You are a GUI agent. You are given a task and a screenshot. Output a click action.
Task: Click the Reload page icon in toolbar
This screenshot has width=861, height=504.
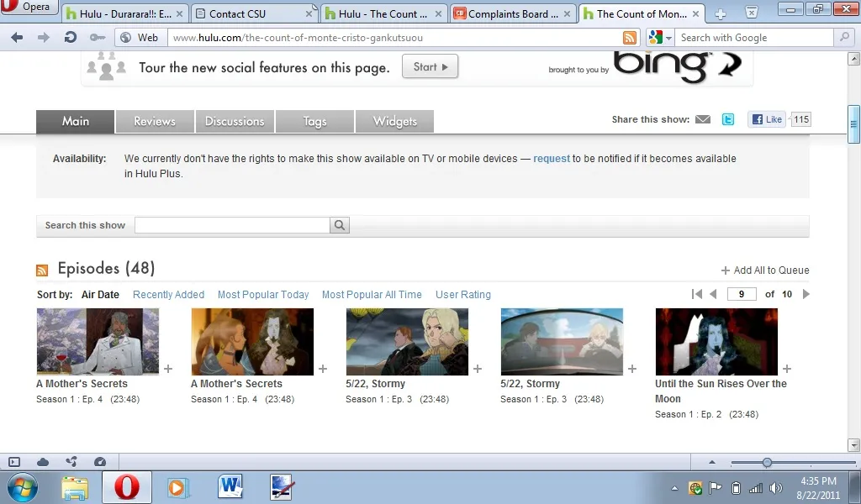[71, 38]
